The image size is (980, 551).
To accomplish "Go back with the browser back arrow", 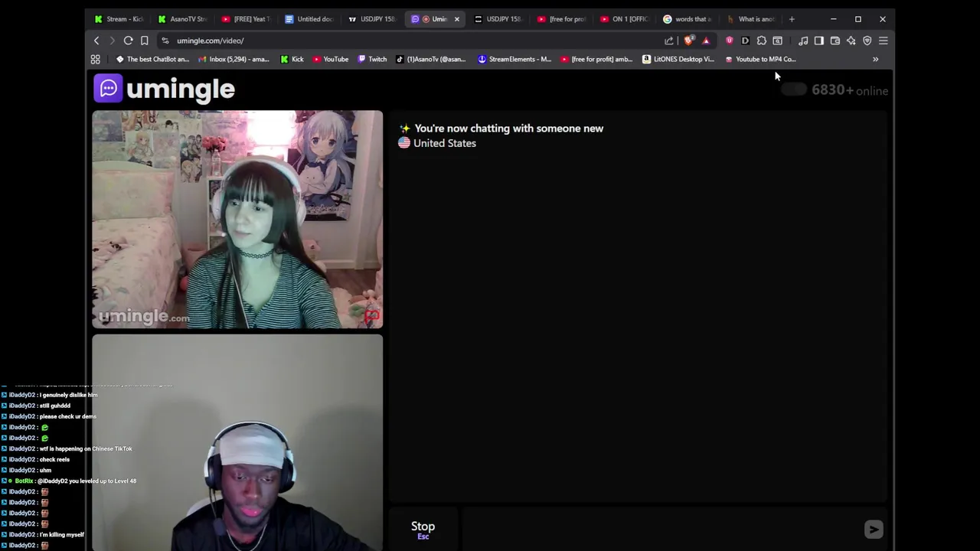I will click(x=96, y=41).
